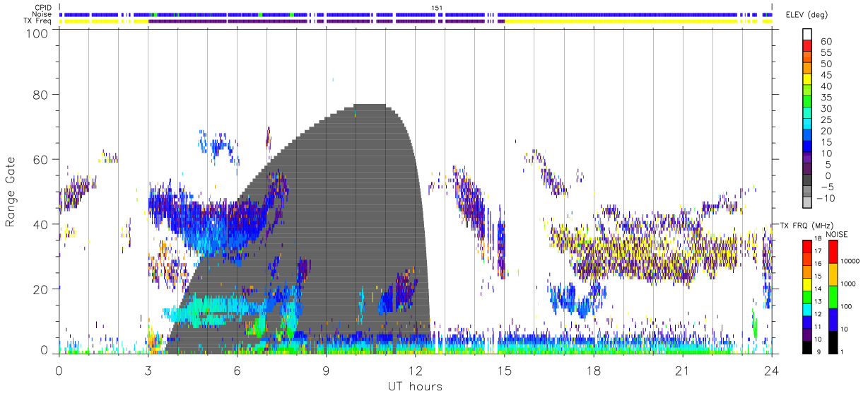This screenshot has width=868, height=401.
Task: Select the 100 tick label on the Range Gate axis
Action: (36, 33)
